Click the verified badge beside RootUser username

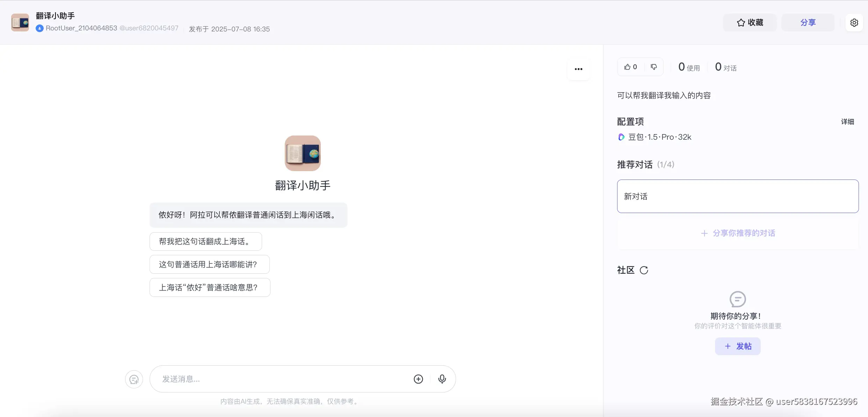tap(39, 28)
